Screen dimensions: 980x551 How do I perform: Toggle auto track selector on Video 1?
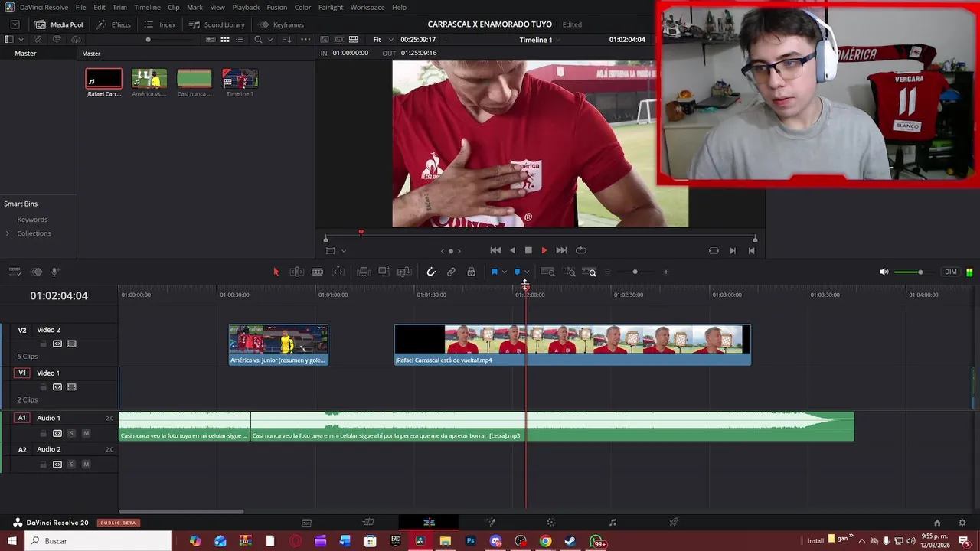(x=57, y=387)
